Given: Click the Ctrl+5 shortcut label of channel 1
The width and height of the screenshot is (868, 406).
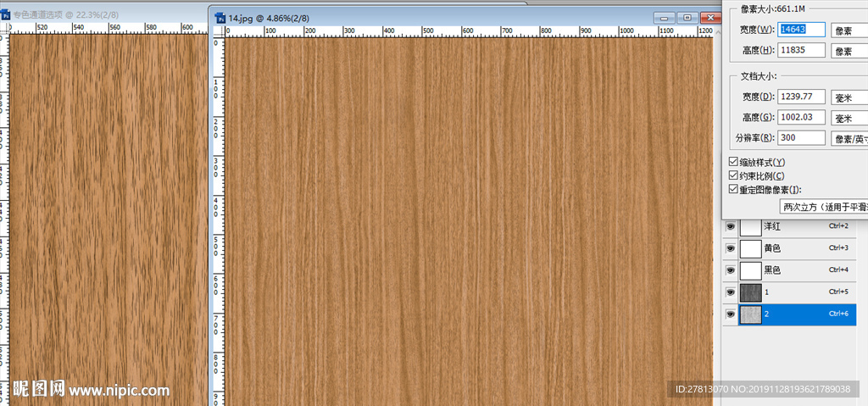Looking at the screenshot, I should tap(838, 292).
